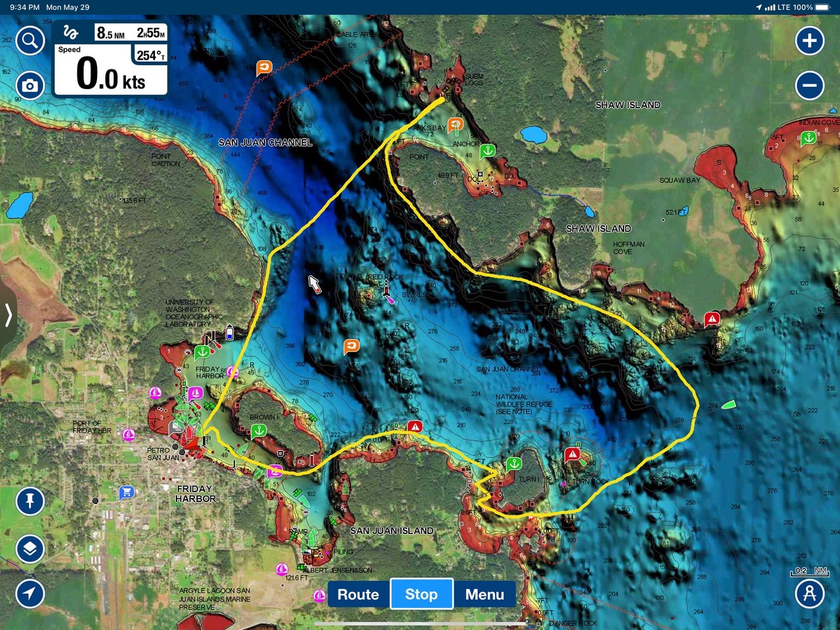
Task: Tap gray chat bubble marker at docks
Action: pos(176,429)
